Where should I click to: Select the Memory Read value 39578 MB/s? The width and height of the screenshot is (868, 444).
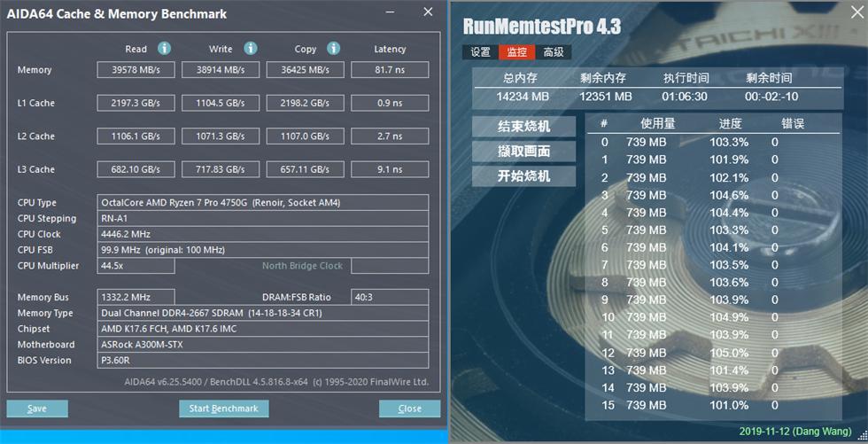click(x=136, y=70)
